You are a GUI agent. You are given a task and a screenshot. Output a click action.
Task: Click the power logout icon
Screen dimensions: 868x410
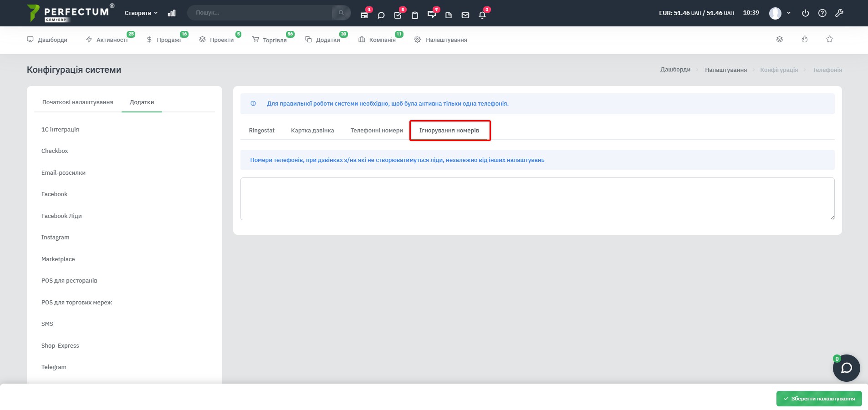point(806,13)
